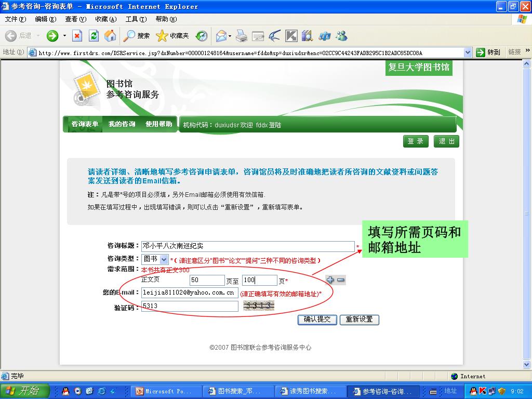Click the end page field containing 100
Screen dimensions: 532x399
[260, 280]
